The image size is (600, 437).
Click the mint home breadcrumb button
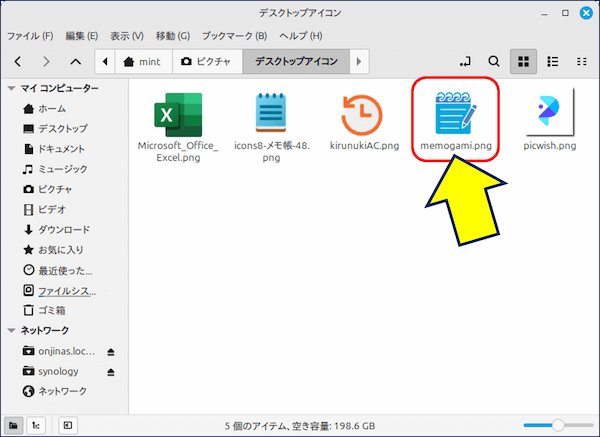(x=142, y=62)
